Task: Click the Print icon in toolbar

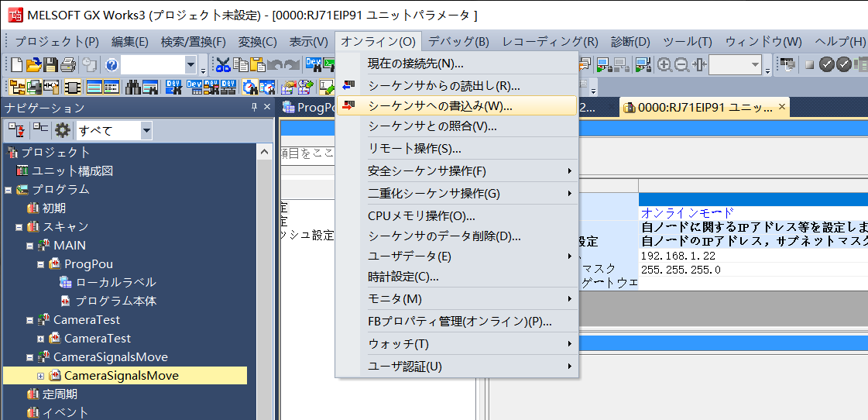Action: (x=68, y=65)
